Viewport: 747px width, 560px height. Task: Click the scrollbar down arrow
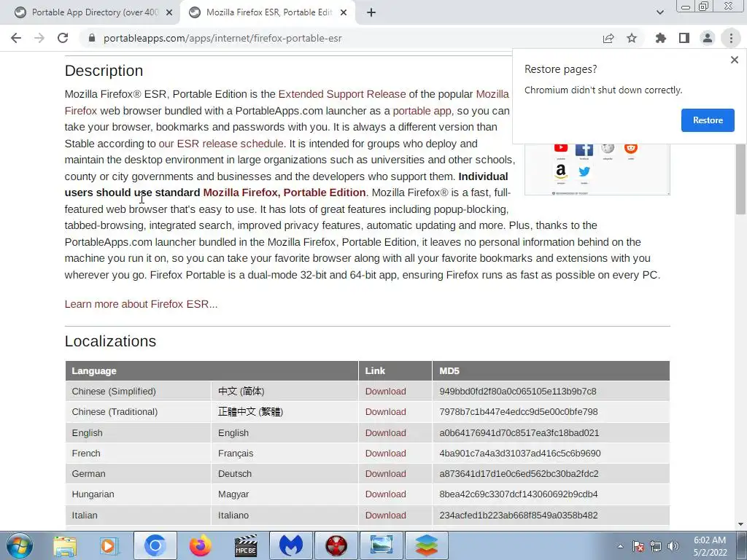point(740,524)
